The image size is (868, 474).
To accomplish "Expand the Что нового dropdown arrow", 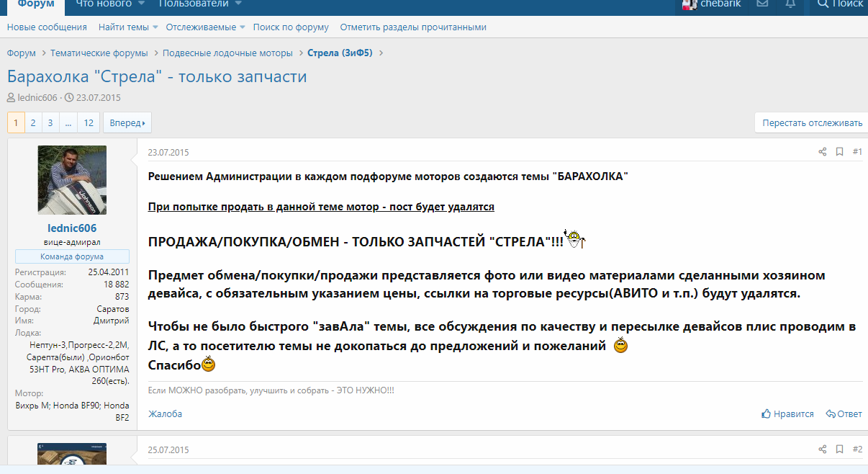I will coord(141,4).
